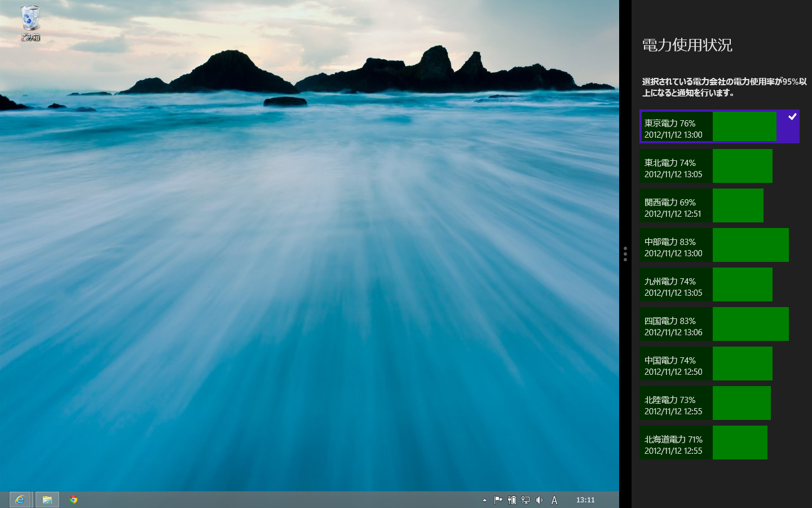Screen dimensions: 812x508
Task: Open the Action Center flag icon
Action: [498, 500]
